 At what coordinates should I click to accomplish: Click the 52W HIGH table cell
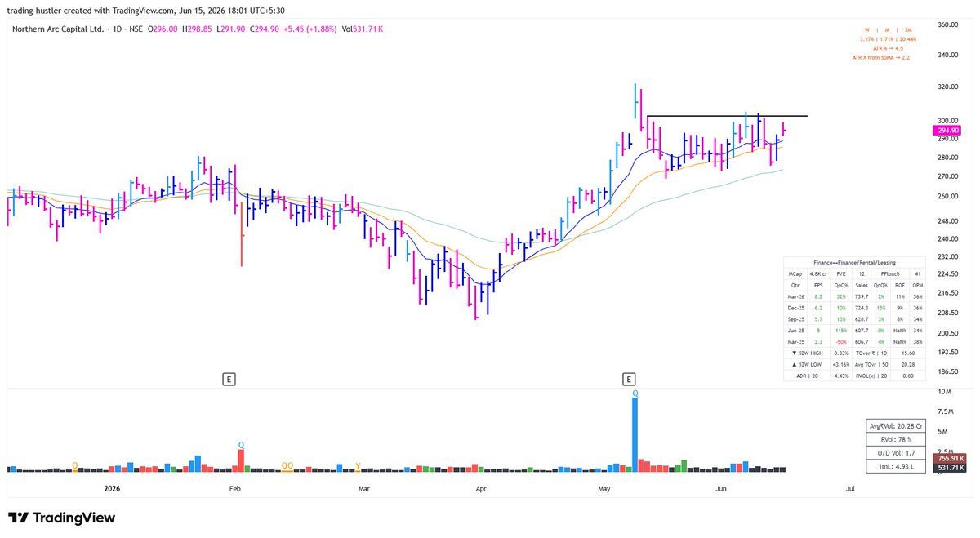807,353
